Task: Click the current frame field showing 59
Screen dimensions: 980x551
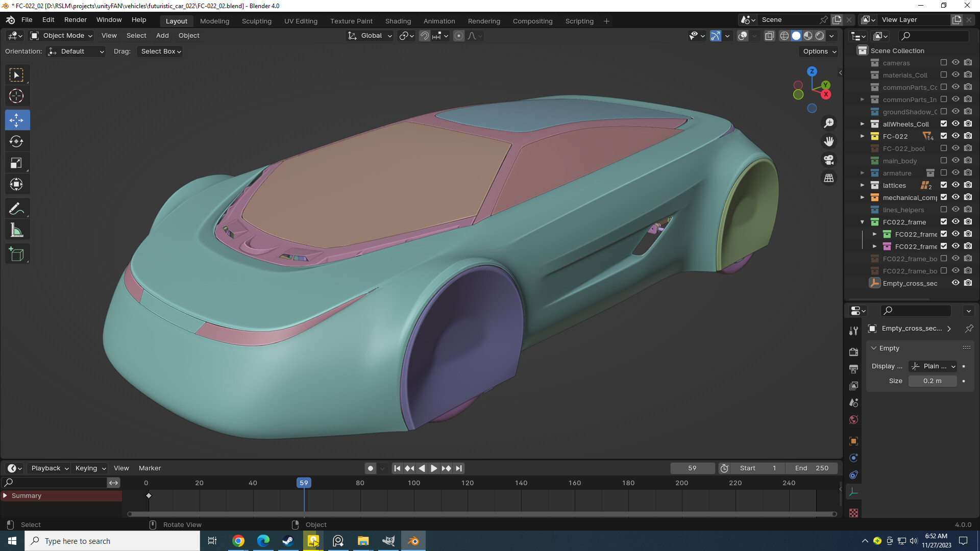Action: click(x=692, y=468)
